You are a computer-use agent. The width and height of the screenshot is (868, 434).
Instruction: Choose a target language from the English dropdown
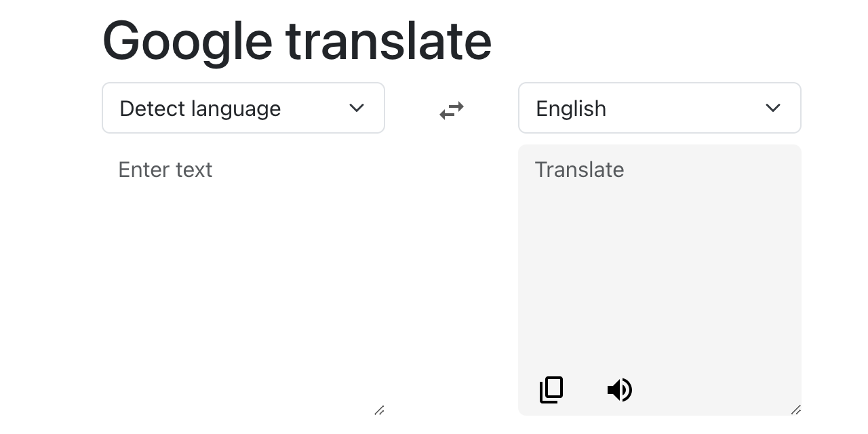(659, 108)
